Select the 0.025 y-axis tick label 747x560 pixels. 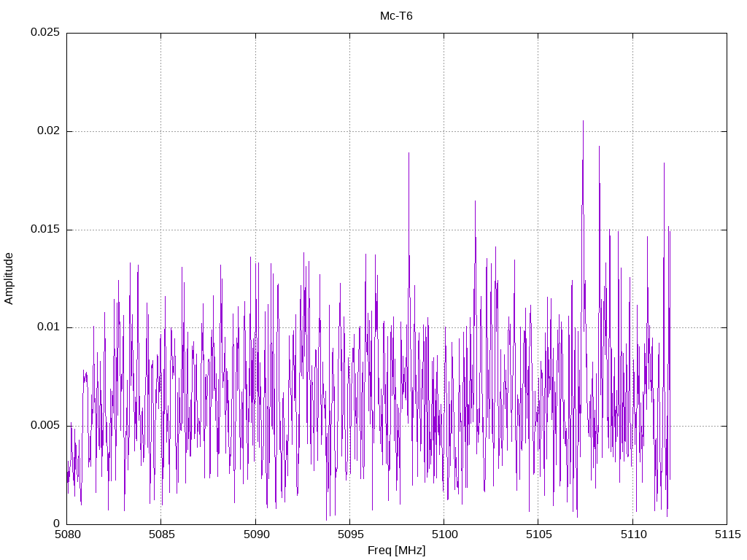tap(44, 33)
